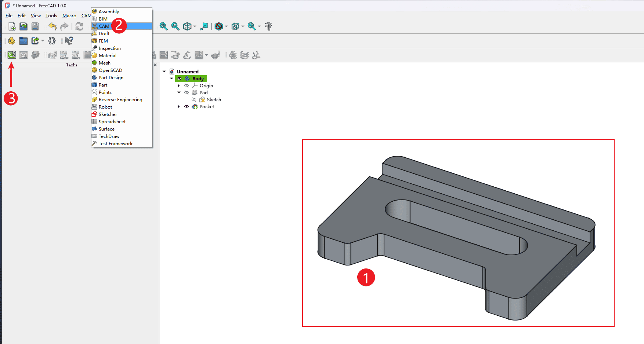Show the Pad via its eye icon
Image resolution: width=644 pixels, height=344 pixels.
pos(187,93)
